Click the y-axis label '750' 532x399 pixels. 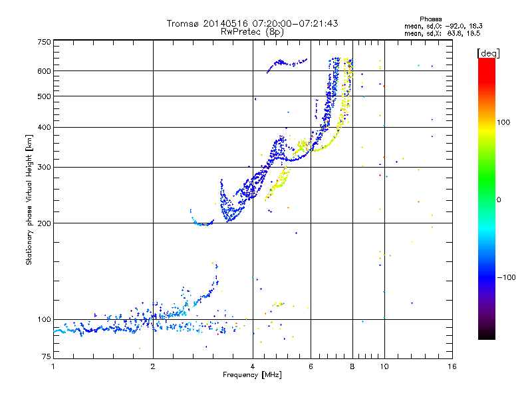coord(44,42)
